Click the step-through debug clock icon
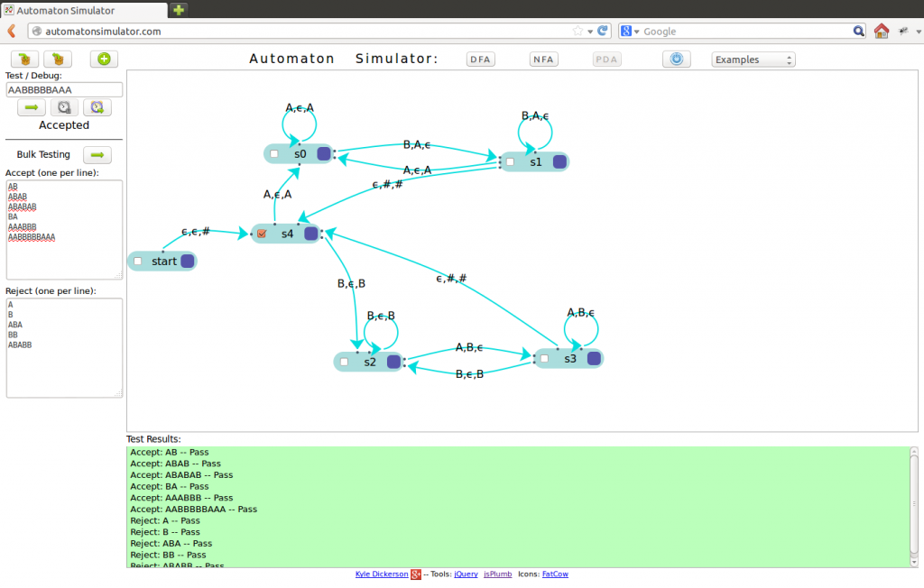The image size is (924, 588). (64, 107)
